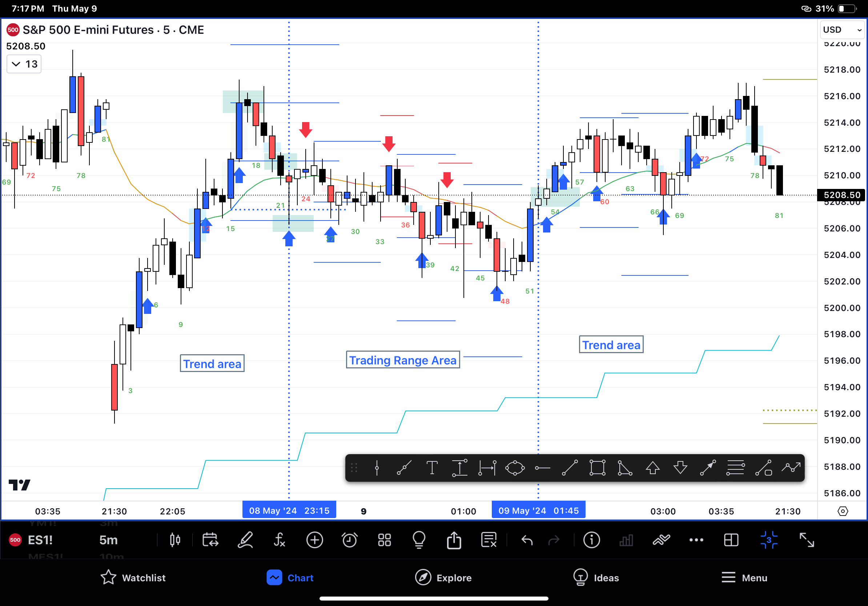
Task: Select the arrow-up marker tool
Action: pyautogui.click(x=652, y=468)
